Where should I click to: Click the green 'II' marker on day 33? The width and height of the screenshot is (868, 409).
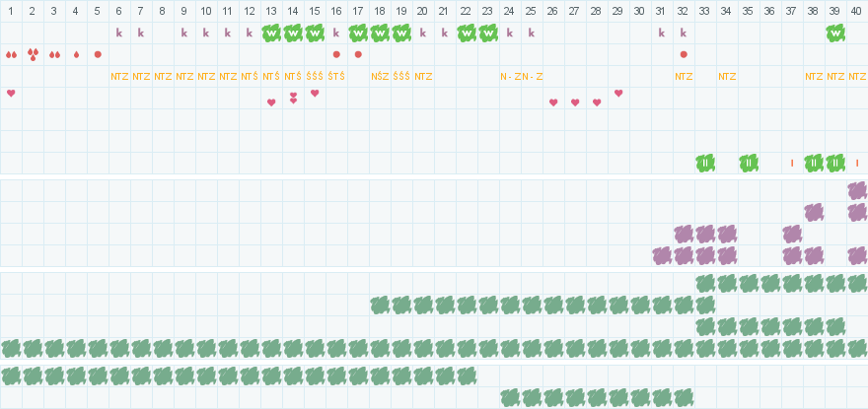[x=705, y=163]
